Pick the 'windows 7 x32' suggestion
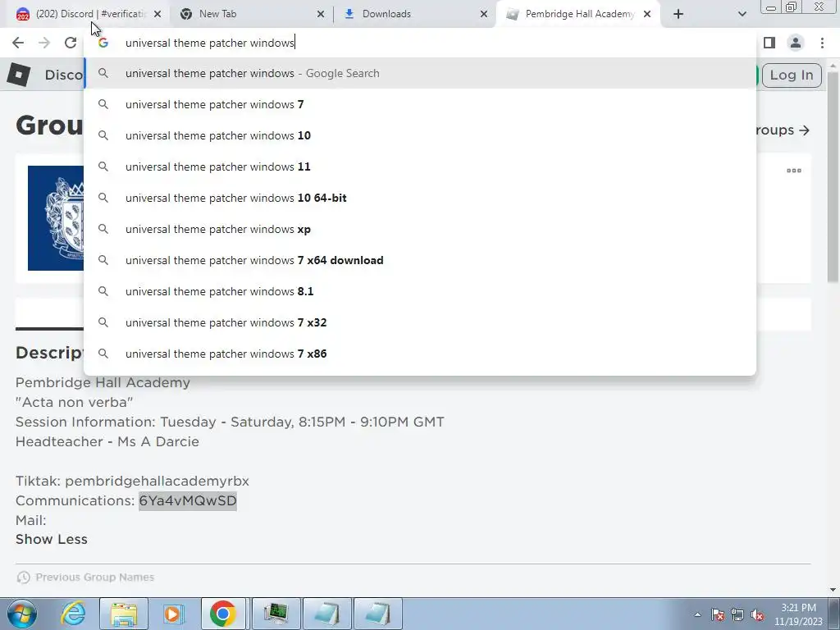The height and width of the screenshot is (630, 840). [x=421, y=322]
